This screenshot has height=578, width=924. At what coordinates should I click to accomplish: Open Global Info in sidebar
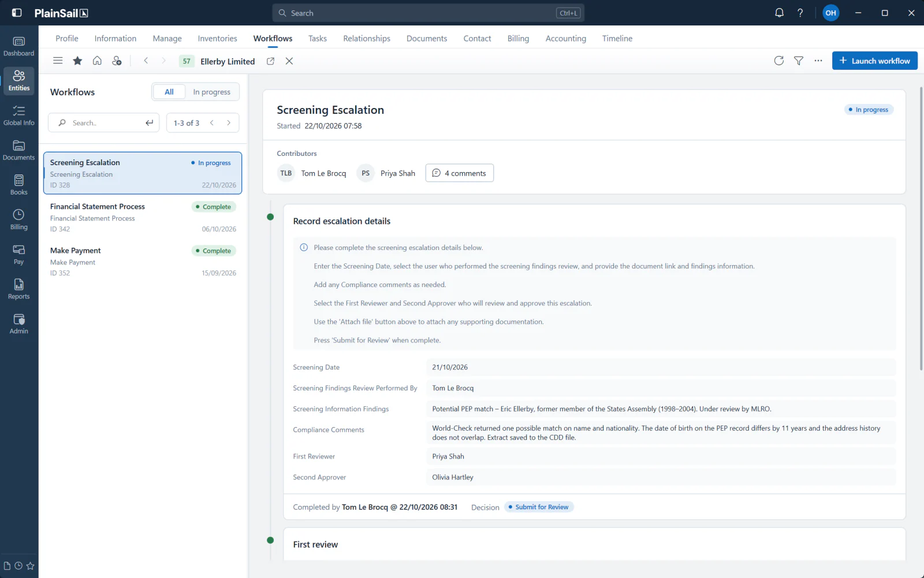(19, 115)
